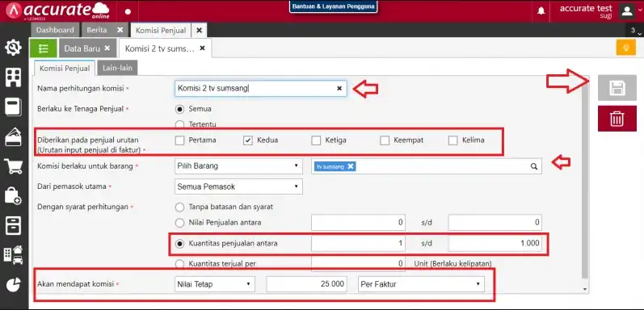This screenshot has height=310, width=644.
Task: Click the Nilai Penjualan lower value field
Action: coord(358,223)
